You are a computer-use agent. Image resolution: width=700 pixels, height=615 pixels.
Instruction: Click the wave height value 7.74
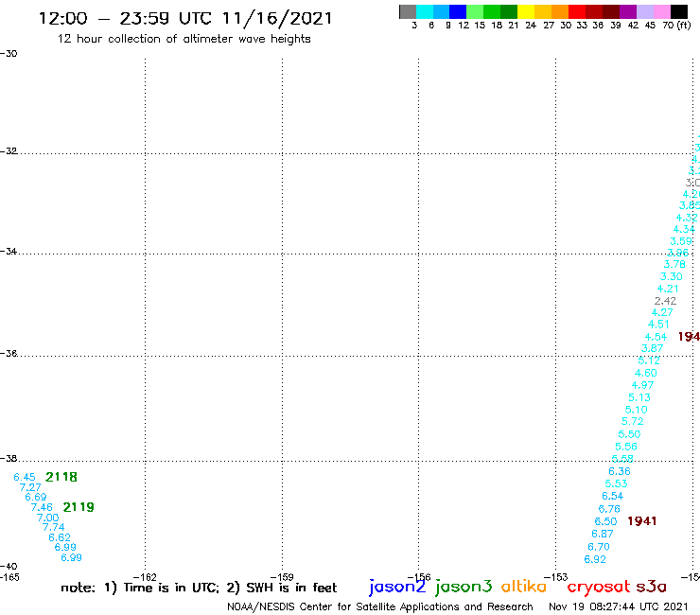(x=54, y=527)
